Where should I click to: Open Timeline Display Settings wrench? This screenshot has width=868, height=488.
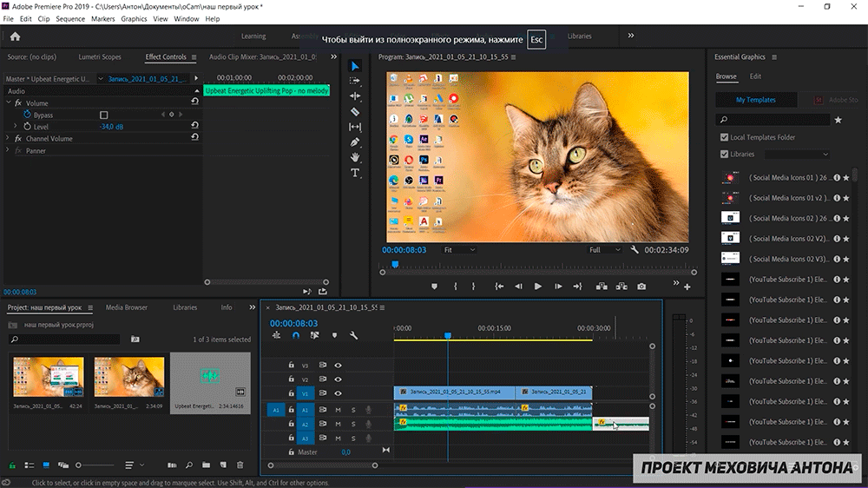pos(353,335)
